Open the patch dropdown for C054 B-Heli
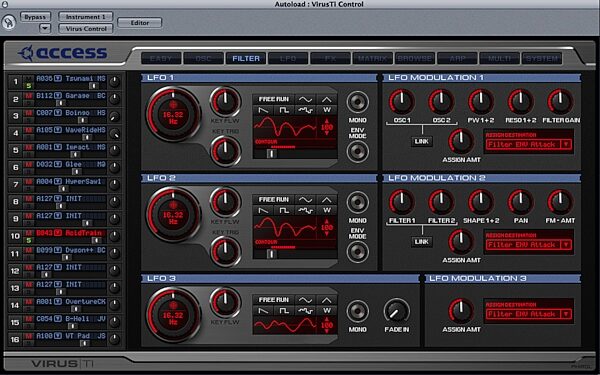600x375 pixels. [58, 319]
